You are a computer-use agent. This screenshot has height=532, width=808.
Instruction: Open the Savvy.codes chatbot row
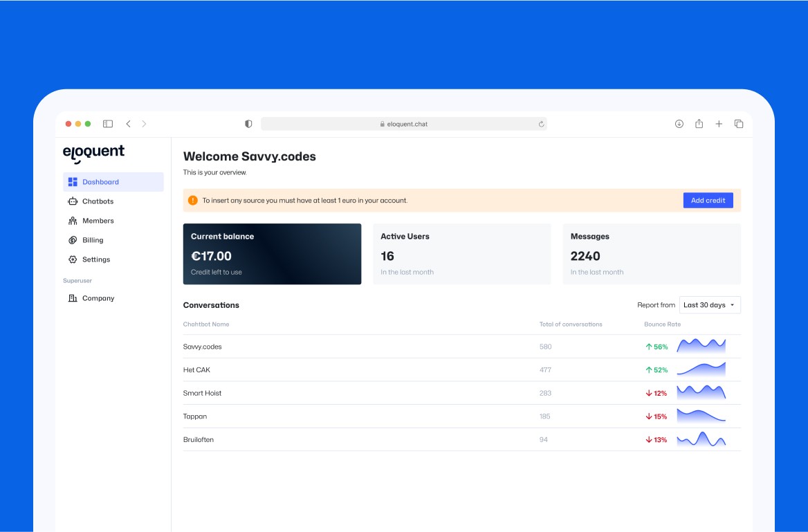pyautogui.click(x=461, y=347)
